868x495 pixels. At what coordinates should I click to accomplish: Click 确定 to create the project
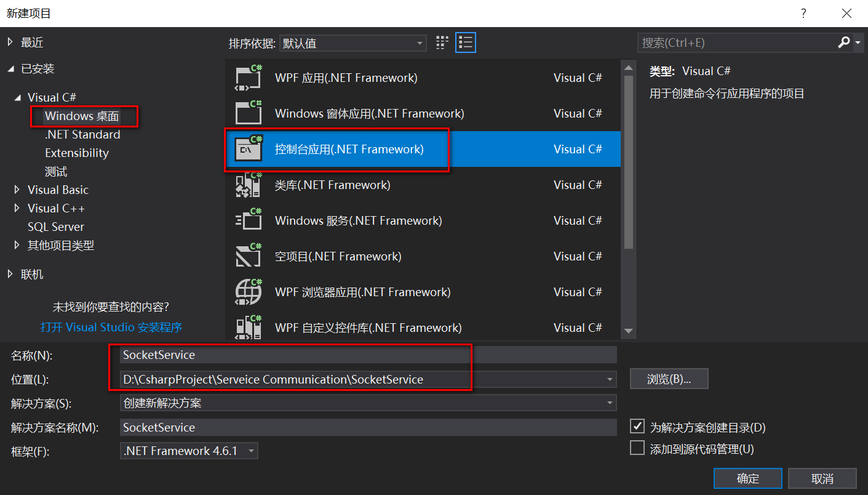tap(748, 478)
